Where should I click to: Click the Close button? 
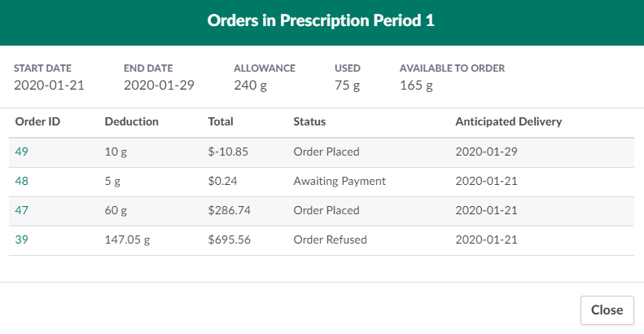607,310
